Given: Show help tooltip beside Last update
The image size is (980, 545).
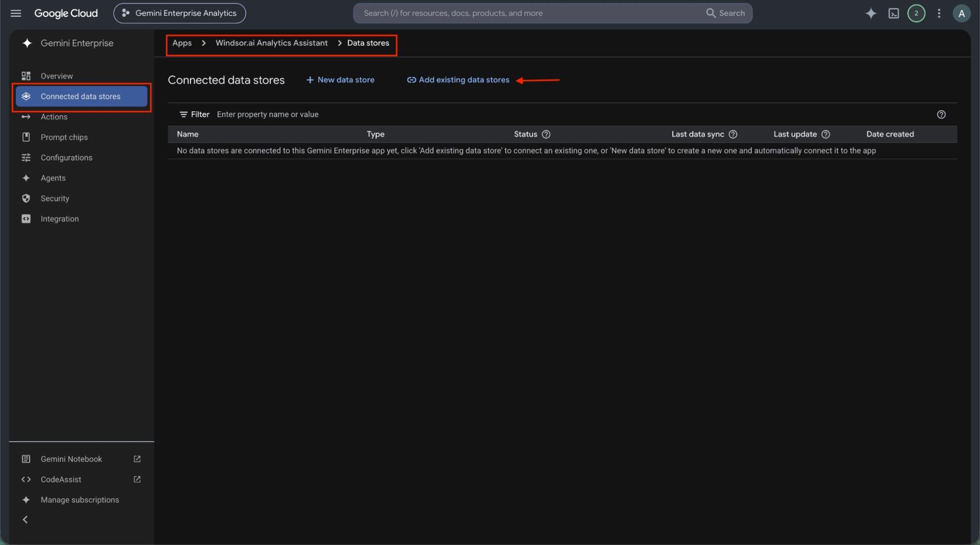Looking at the screenshot, I should 826,135.
